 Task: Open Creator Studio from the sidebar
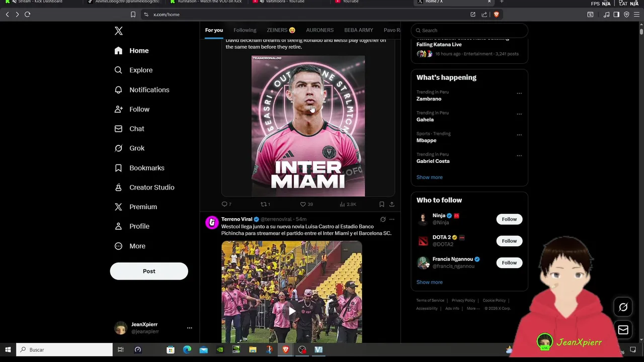[x=144, y=188]
